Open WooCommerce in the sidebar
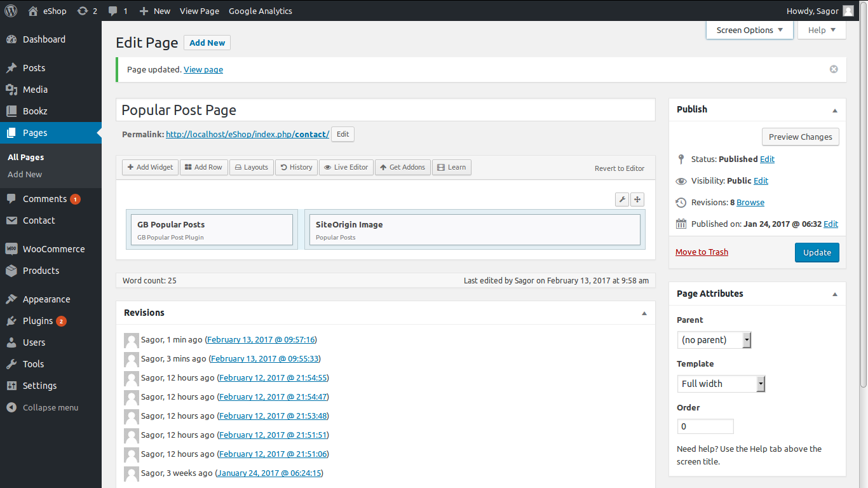 [x=53, y=249]
